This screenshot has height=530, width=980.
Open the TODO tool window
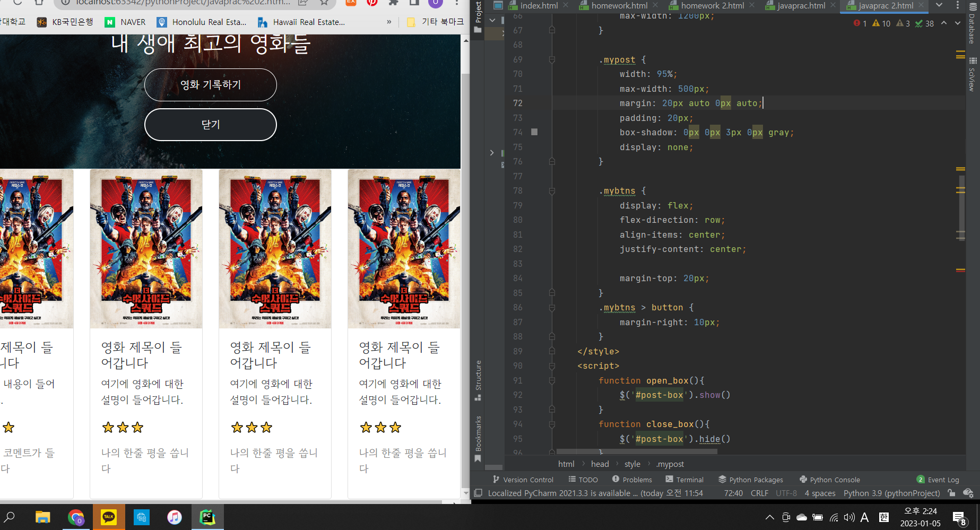pos(583,480)
